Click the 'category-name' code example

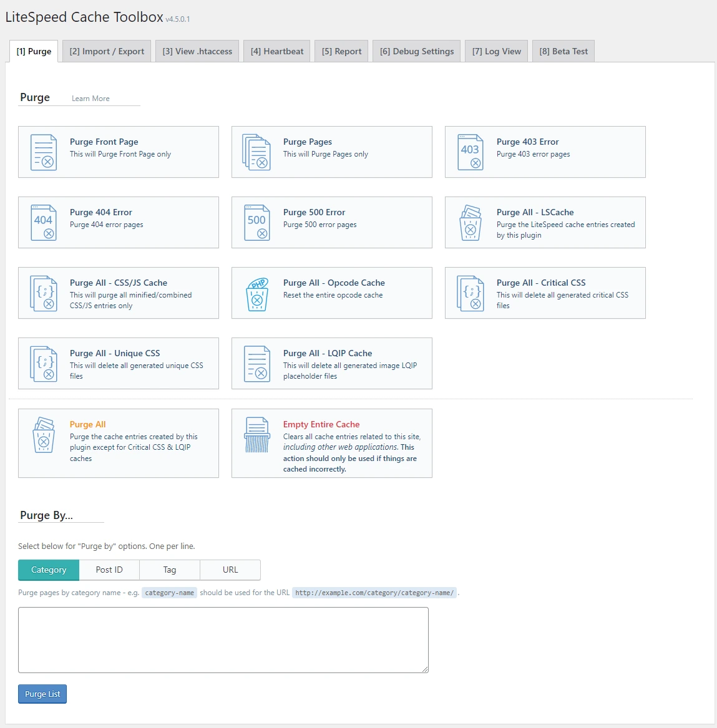(x=170, y=593)
